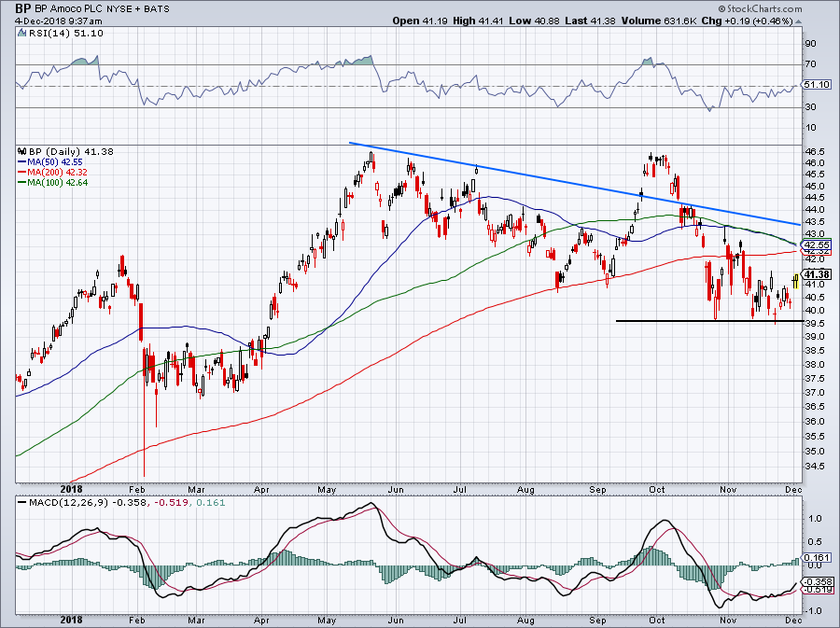Viewport: 840px width, 628px height.
Task: Click the 1.0 label on the MACD axis
Action: (x=815, y=519)
